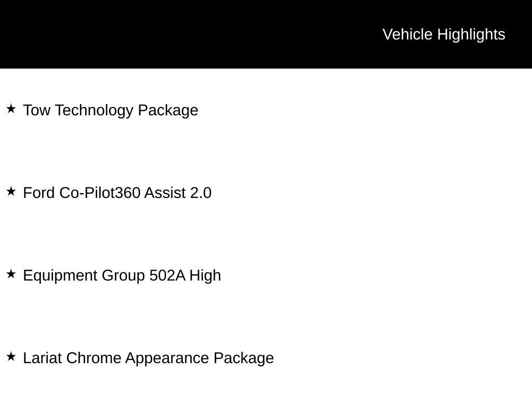The image size is (532, 399).
Task: Open the Tow Technology Package highlight
Action: [111, 110]
